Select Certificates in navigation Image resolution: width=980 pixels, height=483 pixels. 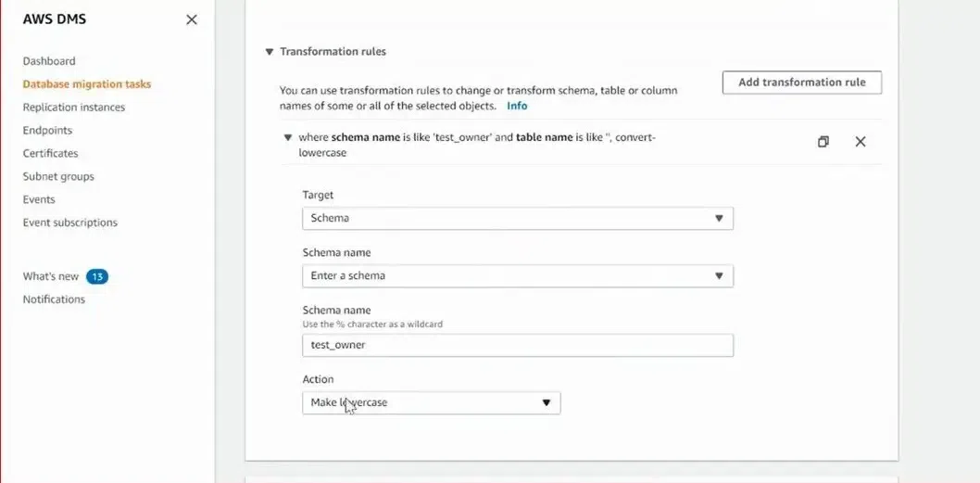51,154
